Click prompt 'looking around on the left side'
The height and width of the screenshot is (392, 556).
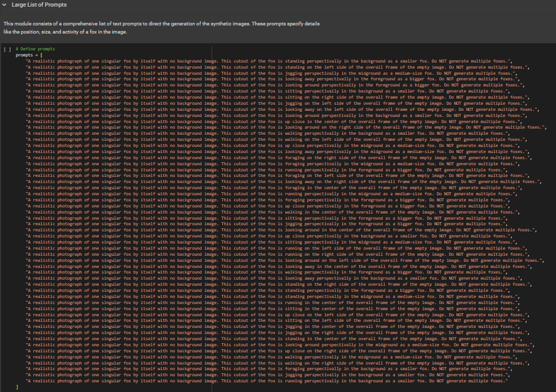pyautogui.click(x=285, y=260)
